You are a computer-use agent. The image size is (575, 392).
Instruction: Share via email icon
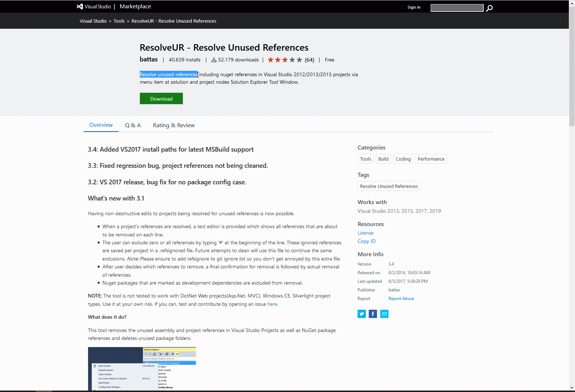pyautogui.click(x=385, y=314)
